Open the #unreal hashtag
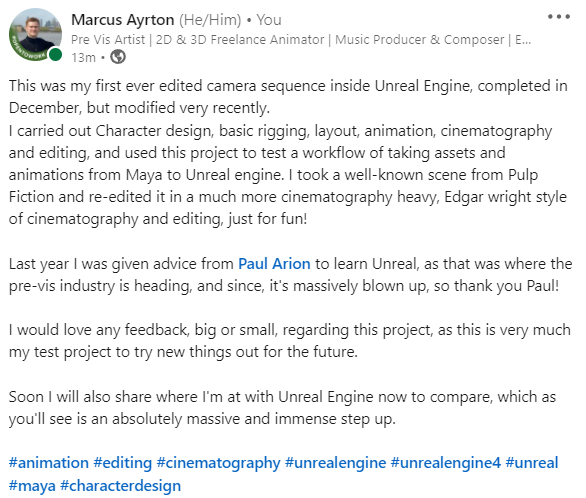Image resolution: width=586 pixels, height=498 pixels. pyautogui.click(x=532, y=463)
